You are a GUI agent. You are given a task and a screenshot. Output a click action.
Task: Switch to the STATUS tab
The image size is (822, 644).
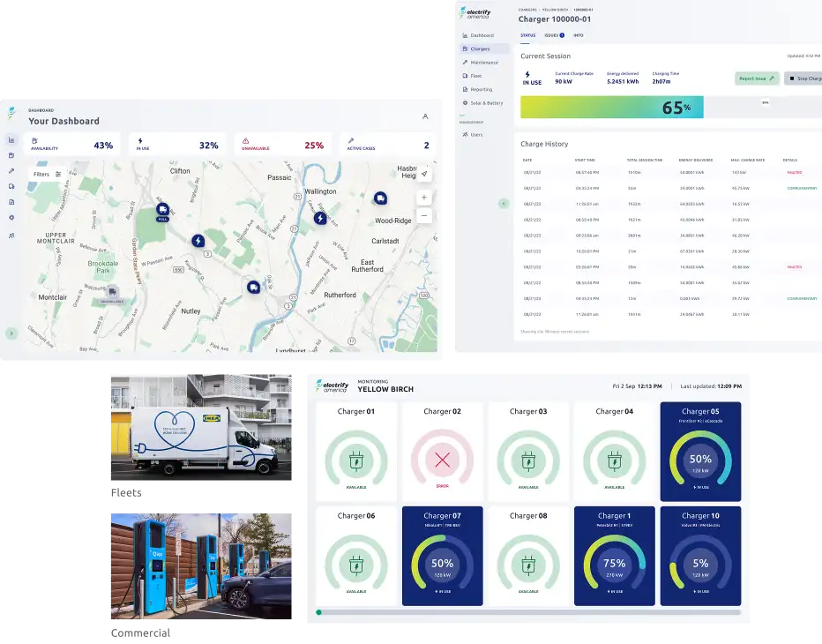click(x=528, y=35)
